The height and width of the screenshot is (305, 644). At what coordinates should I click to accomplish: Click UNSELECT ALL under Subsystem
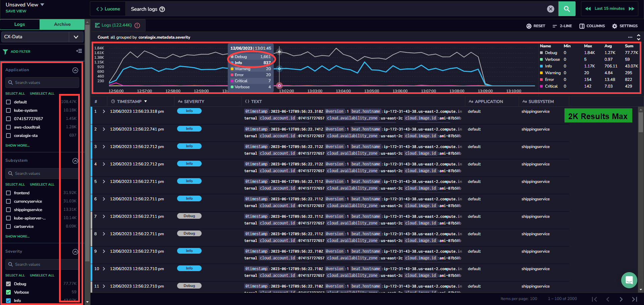(42, 185)
